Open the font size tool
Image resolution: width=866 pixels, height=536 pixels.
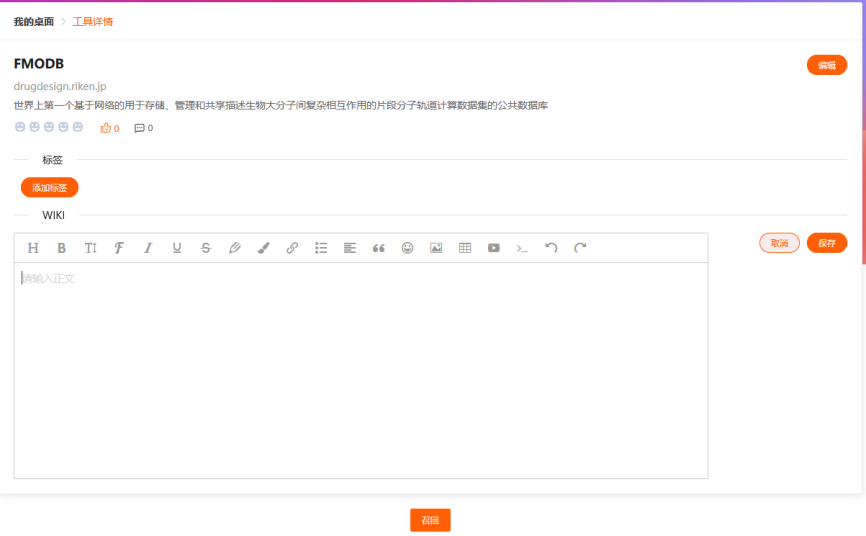coord(91,248)
